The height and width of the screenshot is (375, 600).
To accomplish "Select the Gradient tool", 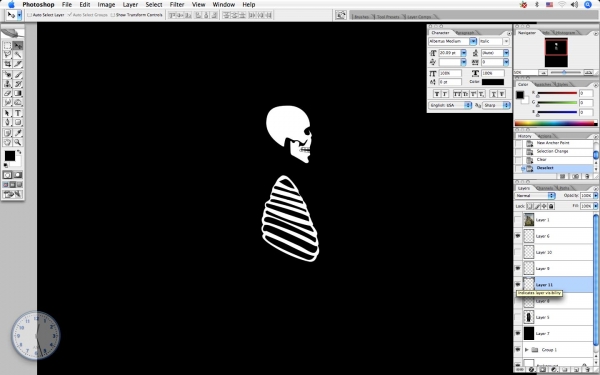I will (x=18, y=93).
